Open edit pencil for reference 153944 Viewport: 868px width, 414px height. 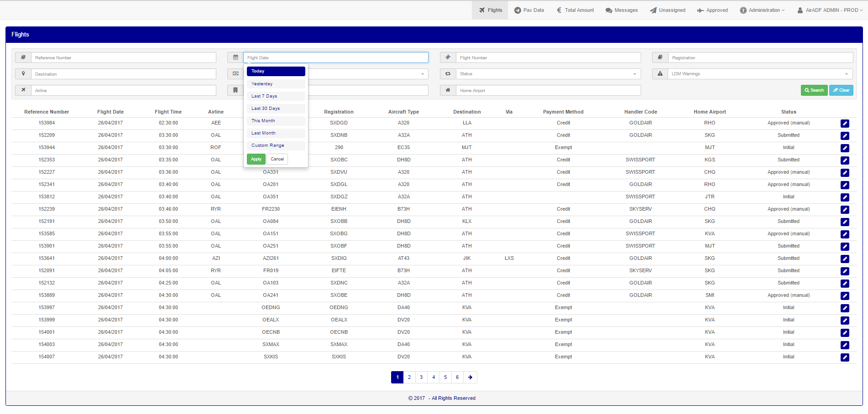845,148
